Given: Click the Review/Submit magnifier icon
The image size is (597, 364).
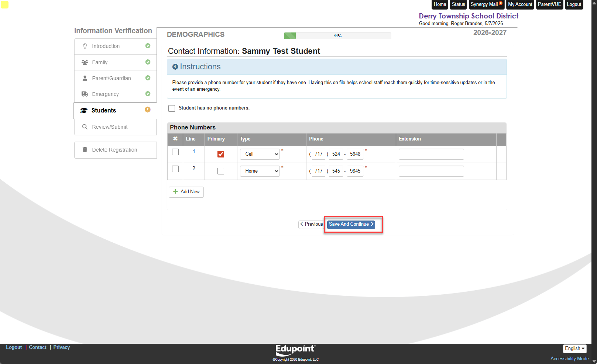Looking at the screenshot, I should pyautogui.click(x=85, y=127).
